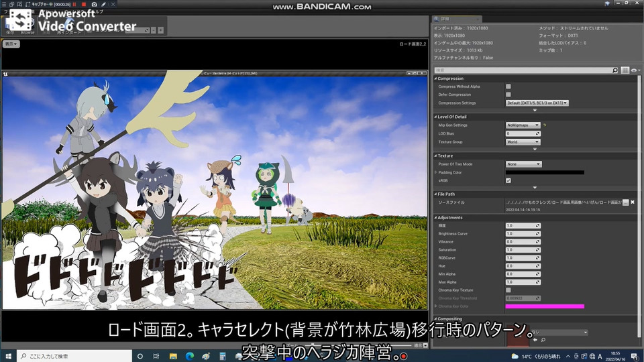
Task: Open Texture Group World dropdown
Action: 523,142
